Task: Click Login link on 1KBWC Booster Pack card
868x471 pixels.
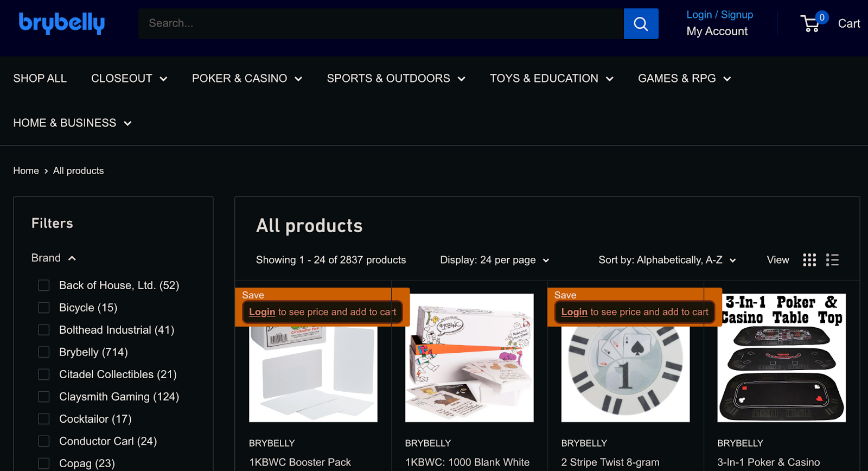Action: [x=262, y=312]
